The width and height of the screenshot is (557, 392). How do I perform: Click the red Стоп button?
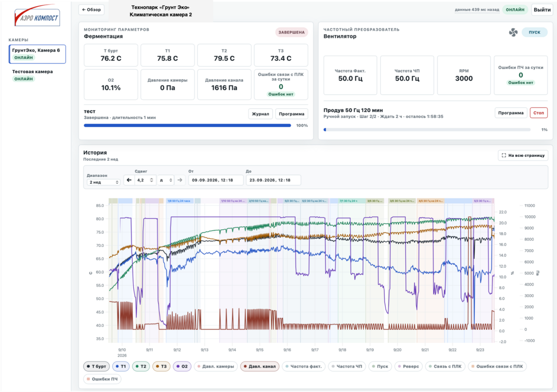(539, 113)
